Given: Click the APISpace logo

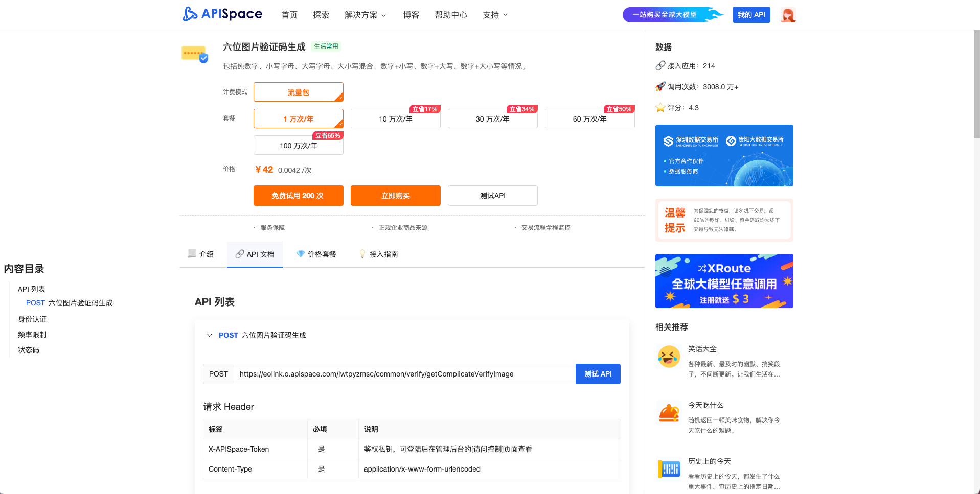Looking at the screenshot, I should pos(222,14).
